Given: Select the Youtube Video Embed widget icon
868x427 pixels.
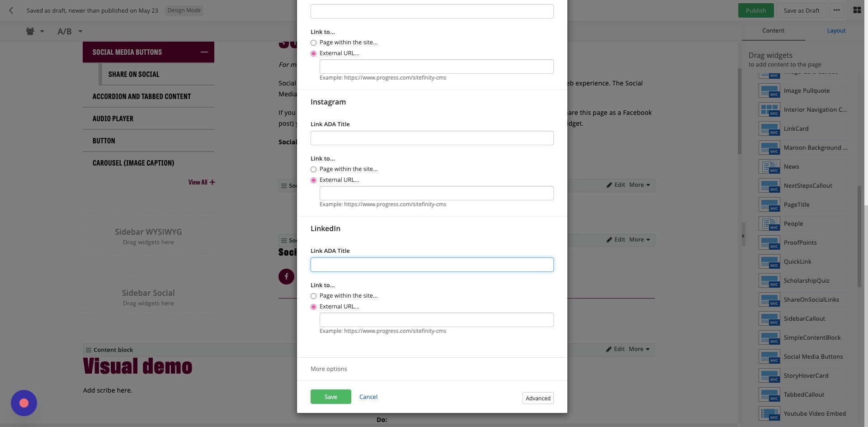Looking at the screenshot, I should point(769,413).
